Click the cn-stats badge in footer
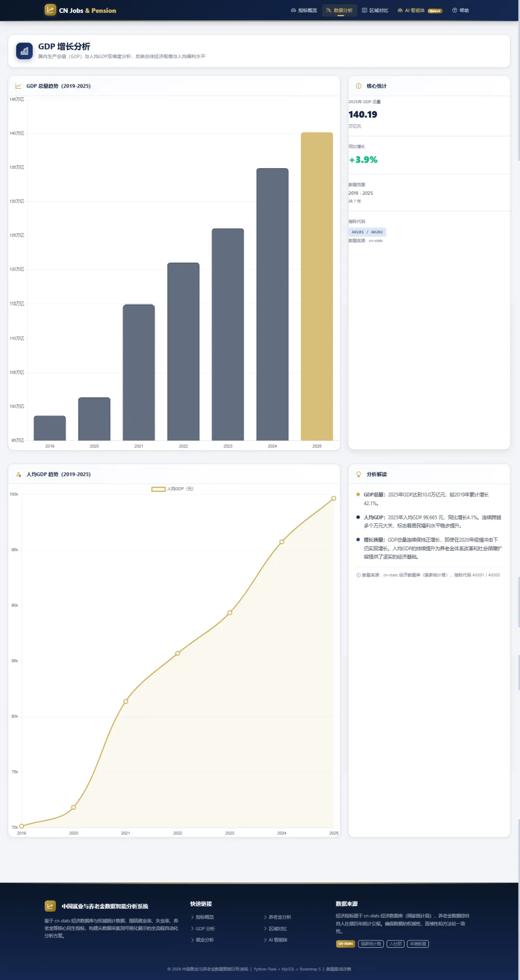 point(346,944)
